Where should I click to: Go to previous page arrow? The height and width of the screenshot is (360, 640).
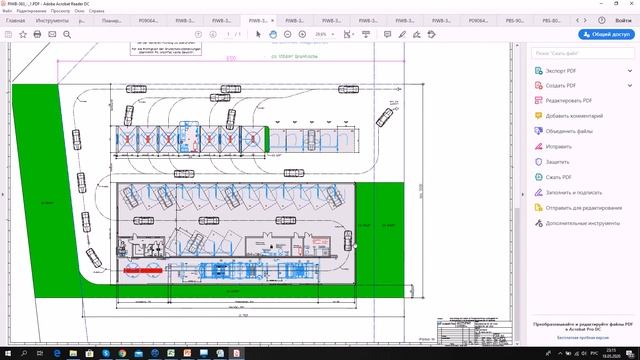click(198, 34)
